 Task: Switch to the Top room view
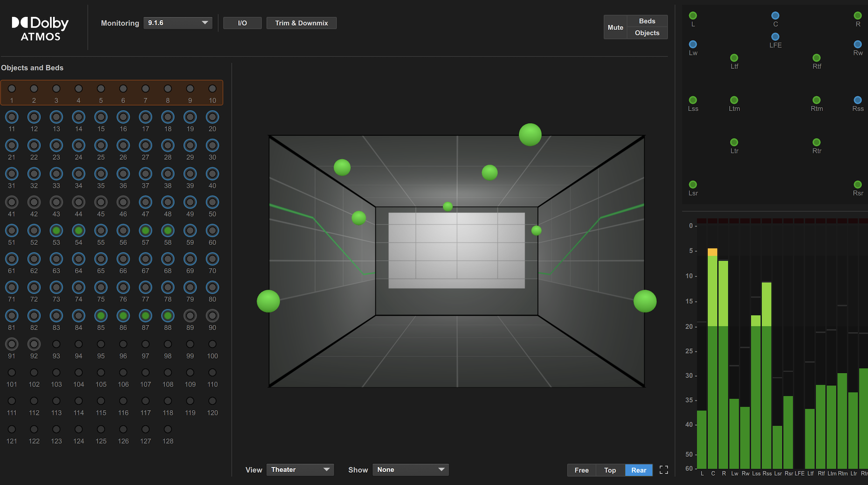click(610, 470)
